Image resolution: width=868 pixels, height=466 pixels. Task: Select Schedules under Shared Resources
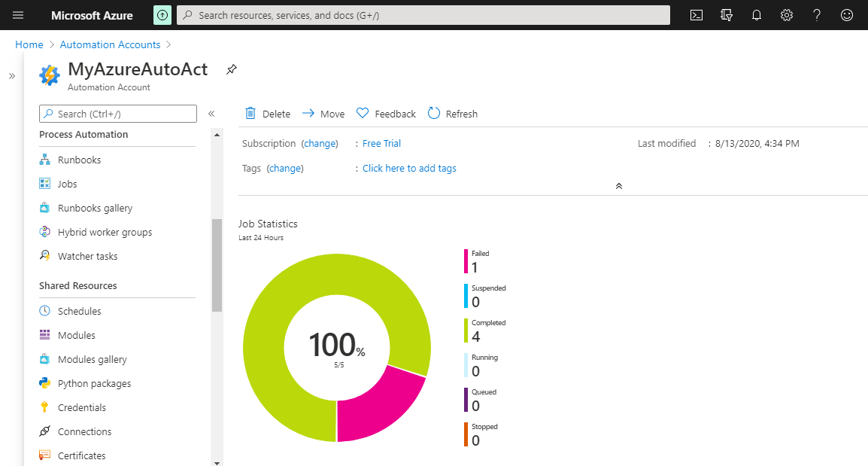pyautogui.click(x=79, y=311)
